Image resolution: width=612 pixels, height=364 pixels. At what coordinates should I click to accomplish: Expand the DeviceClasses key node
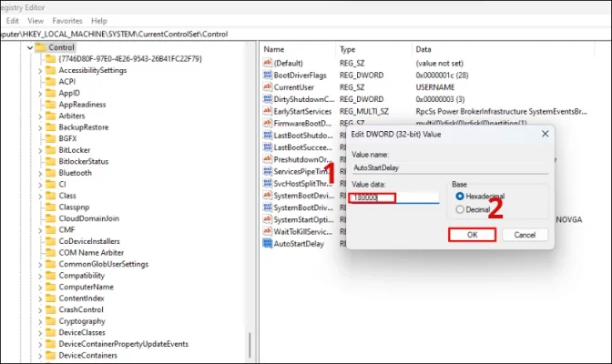pos(38,333)
